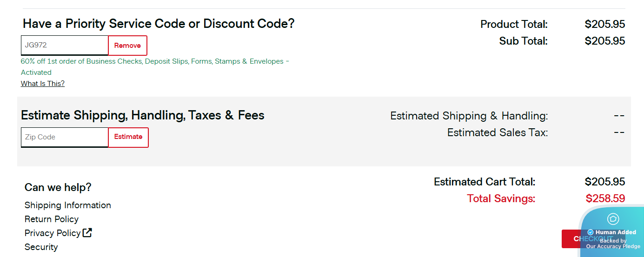Click the Estimated Cart Total label
Image resolution: width=644 pixels, height=257 pixels.
coord(485,182)
